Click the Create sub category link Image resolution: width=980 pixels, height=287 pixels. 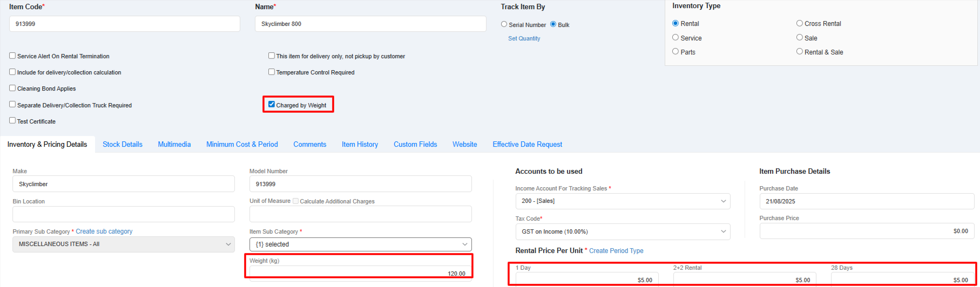click(104, 231)
